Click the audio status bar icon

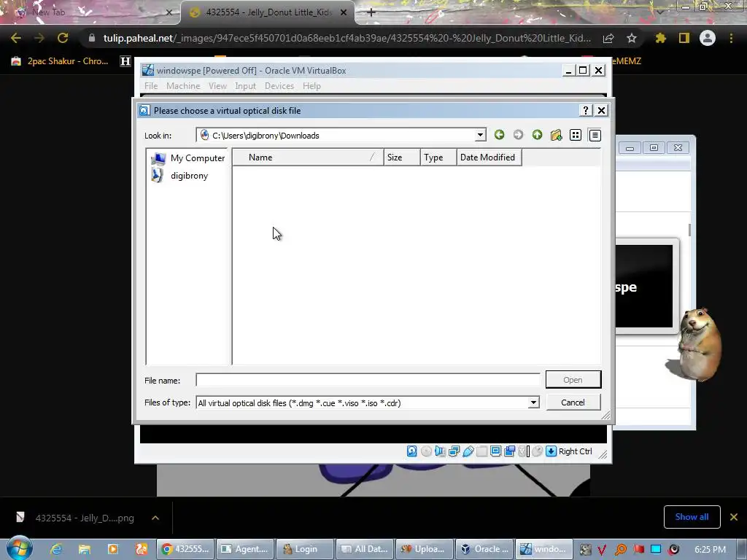[440, 451]
